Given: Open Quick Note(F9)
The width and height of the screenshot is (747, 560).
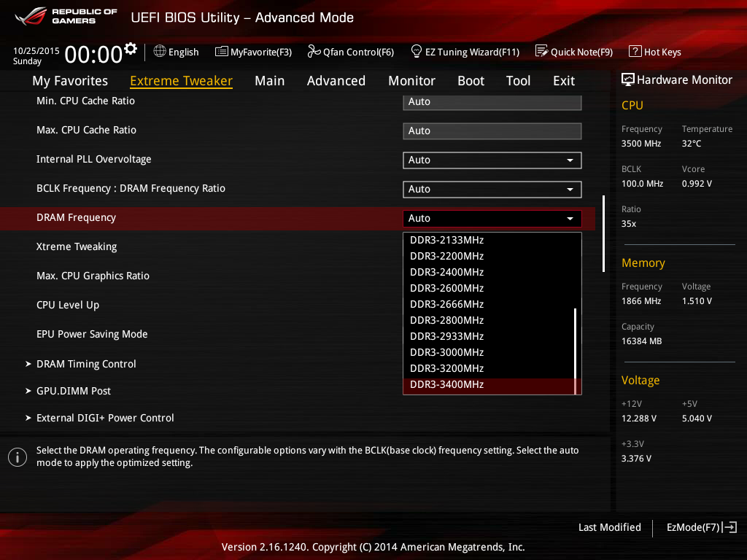Looking at the screenshot, I should point(574,52).
